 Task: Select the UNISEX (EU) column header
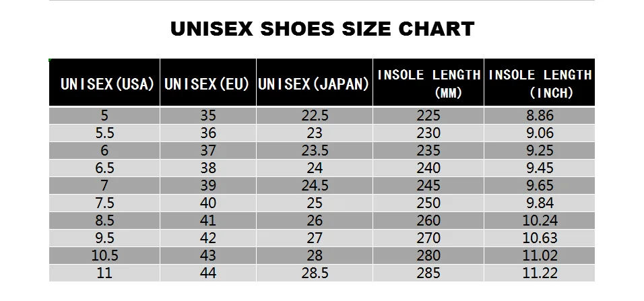(207, 84)
